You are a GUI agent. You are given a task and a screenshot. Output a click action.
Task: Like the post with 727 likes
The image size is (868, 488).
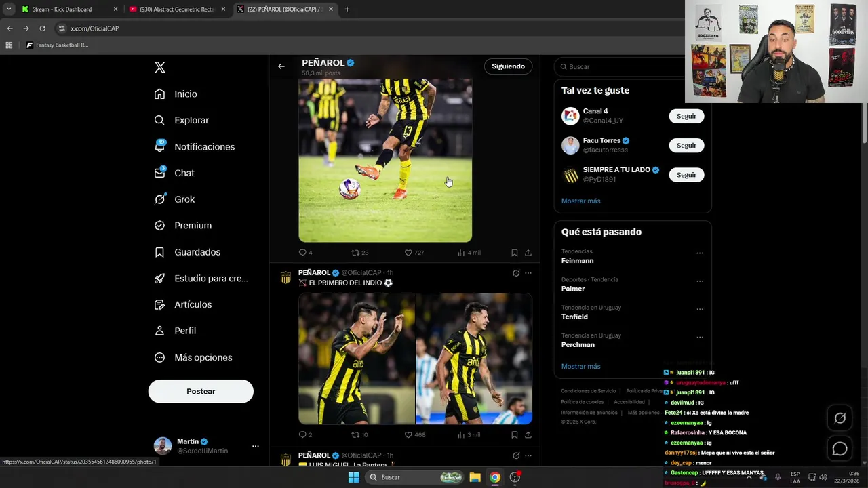[x=414, y=253]
